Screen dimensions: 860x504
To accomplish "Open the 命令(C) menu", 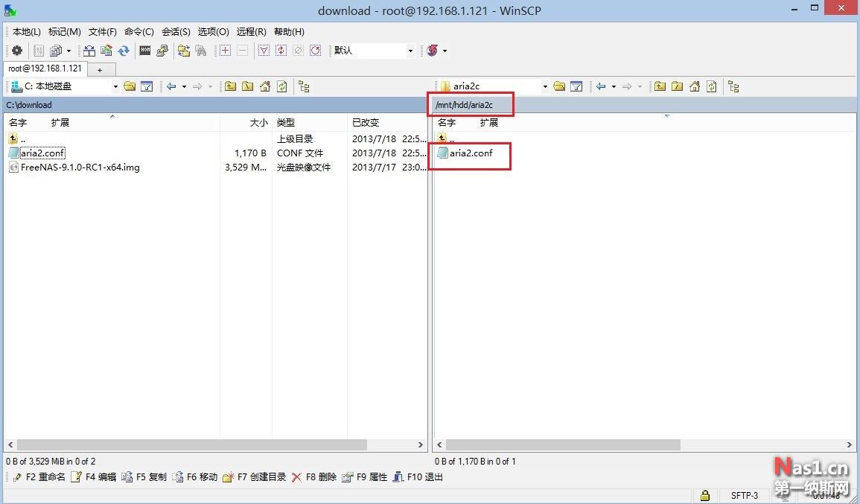I will coord(138,32).
